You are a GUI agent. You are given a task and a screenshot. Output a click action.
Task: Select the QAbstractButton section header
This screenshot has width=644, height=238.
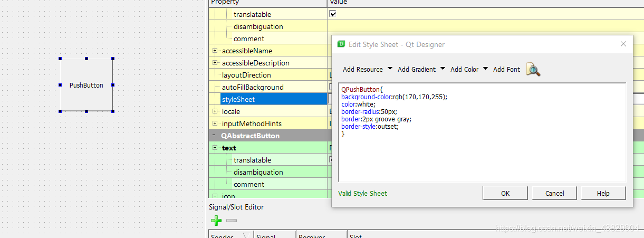point(270,136)
